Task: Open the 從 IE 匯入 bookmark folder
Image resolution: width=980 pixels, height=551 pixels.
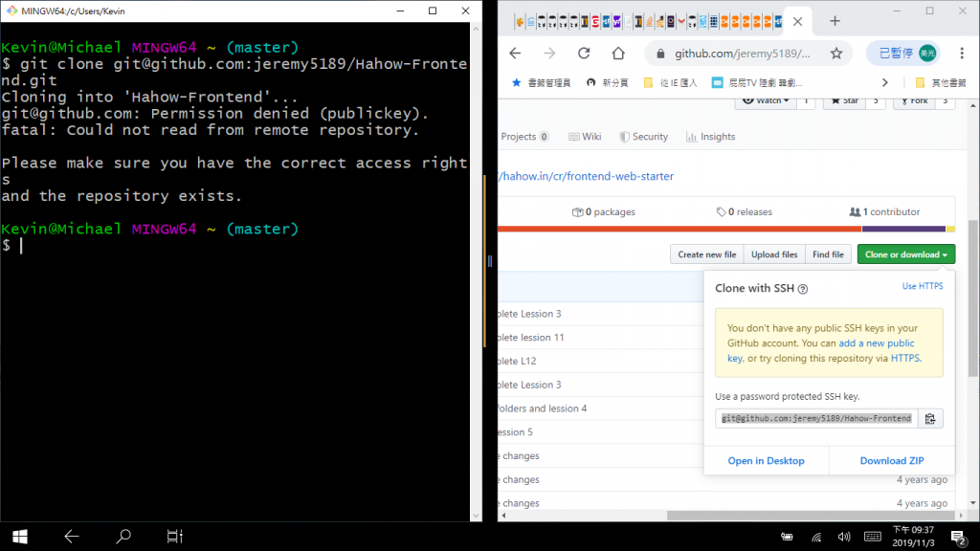Action: pyautogui.click(x=670, y=82)
